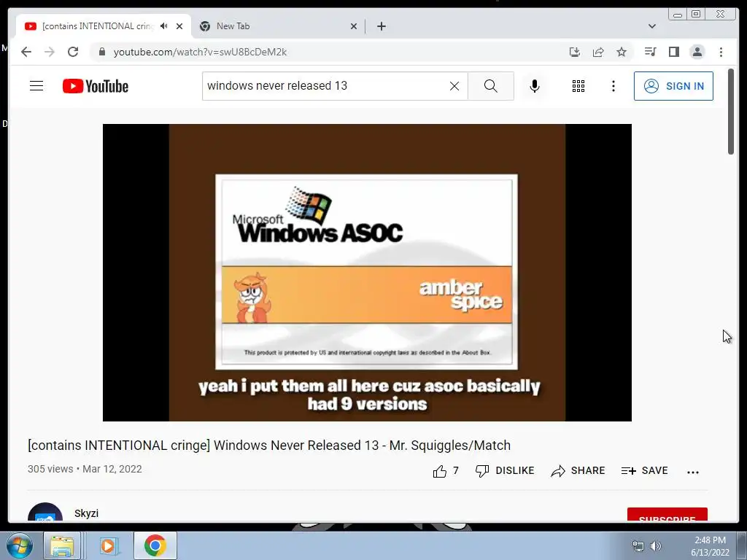The height and width of the screenshot is (560, 747).
Task: Open the Skyzi channel name link
Action: (x=86, y=513)
